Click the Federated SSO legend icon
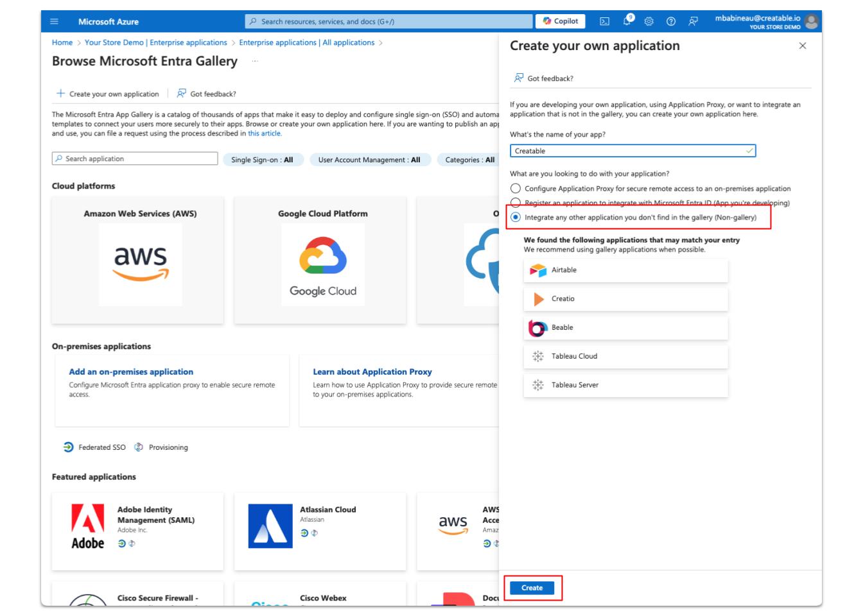This screenshot has width=863, height=616. click(69, 447)
